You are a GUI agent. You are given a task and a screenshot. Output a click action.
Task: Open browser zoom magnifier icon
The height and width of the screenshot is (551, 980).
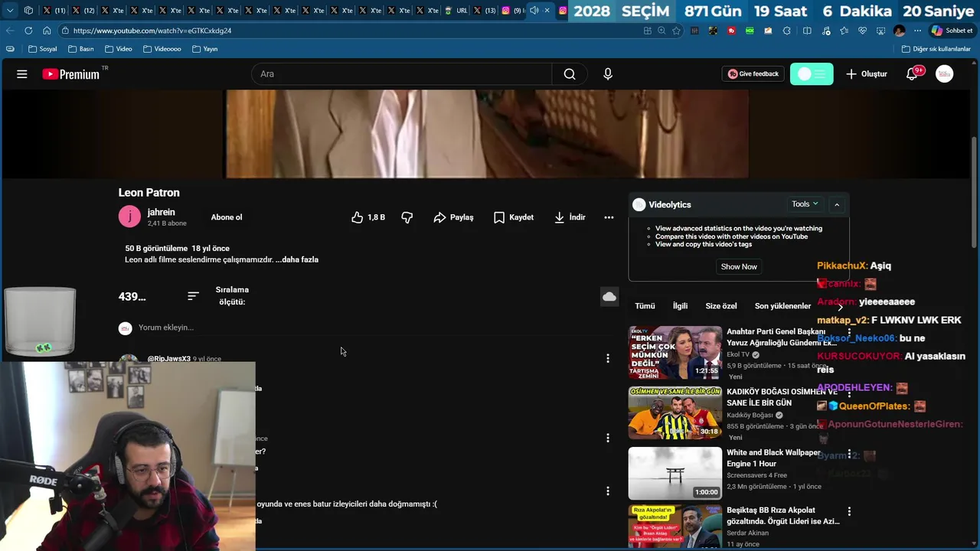click(661, 31)
